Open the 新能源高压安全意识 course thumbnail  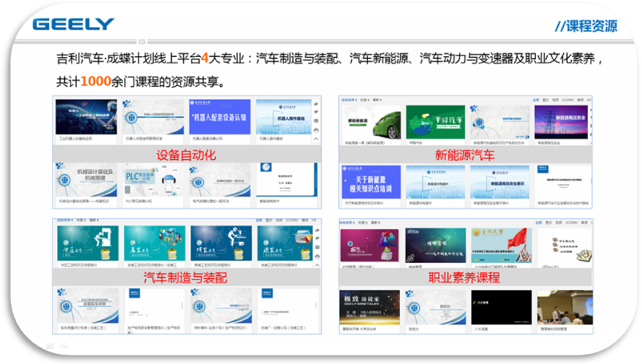coord(500,182)
